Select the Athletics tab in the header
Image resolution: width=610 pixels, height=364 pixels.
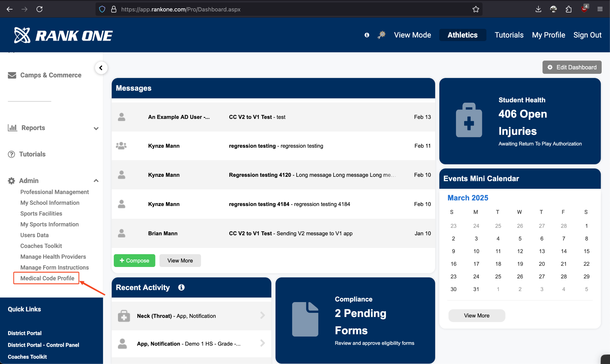[463, 35]
